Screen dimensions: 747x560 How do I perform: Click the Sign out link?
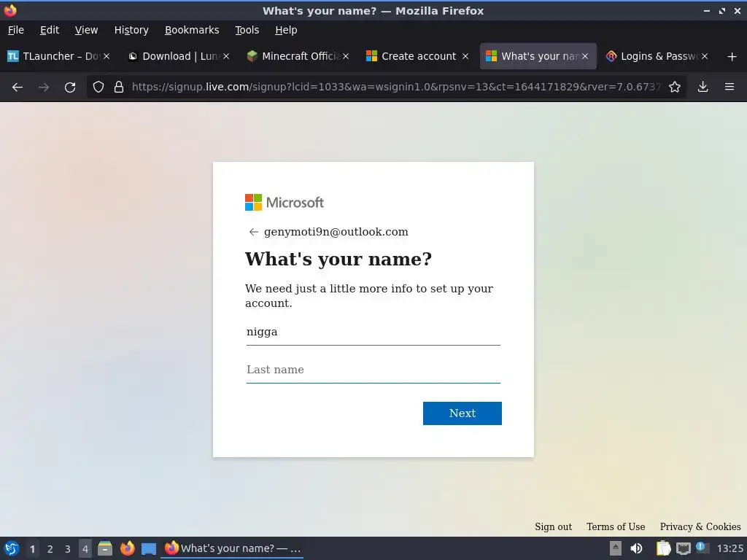pyautogui.click(x=553, y=526)
